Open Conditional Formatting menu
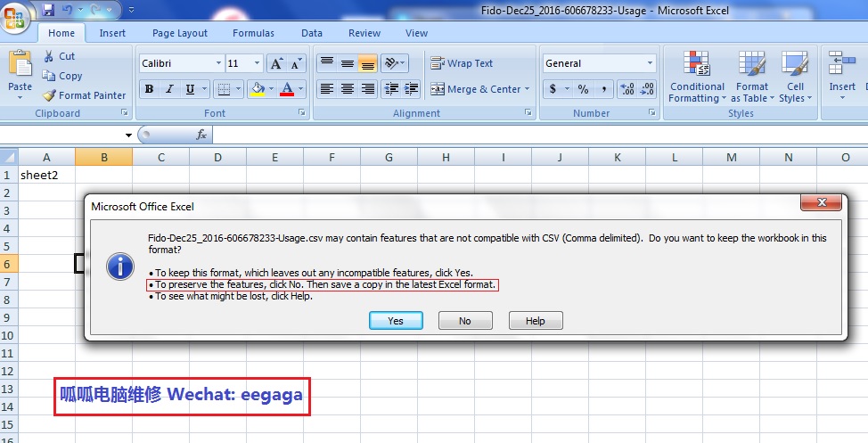The height and width of the screenshot is (443, 868). (x=697, y=77)
